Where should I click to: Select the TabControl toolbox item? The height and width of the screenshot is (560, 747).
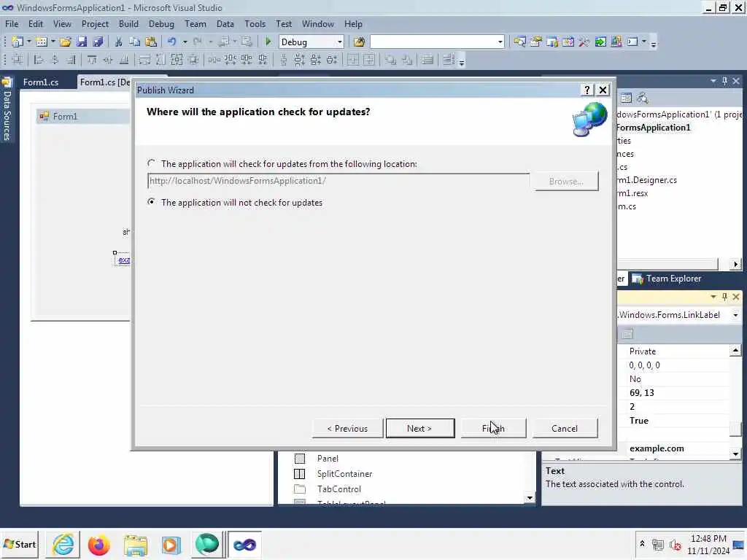(338, 489)
